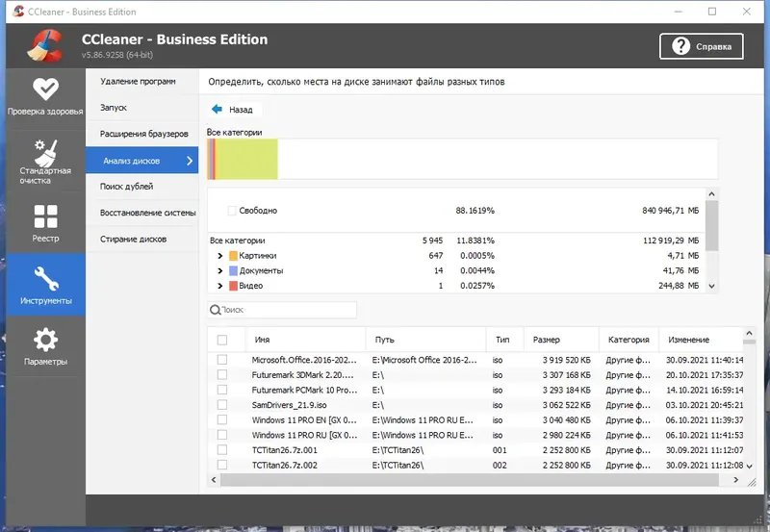Viewport: 770px width, 532px height.
Task: Click the search magnifier icon
Action: (x=215, y=310)
